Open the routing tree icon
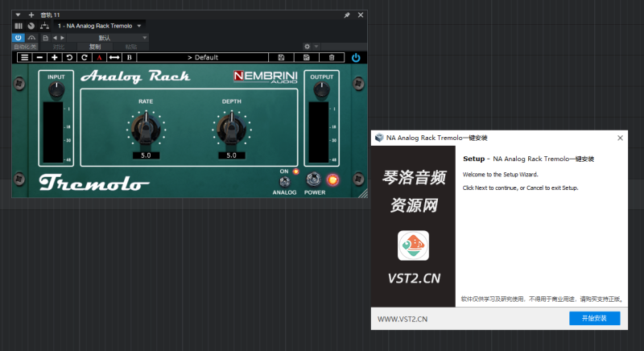Screen dimensions: 644x351 pyautogui.click(x=44, y=26)
